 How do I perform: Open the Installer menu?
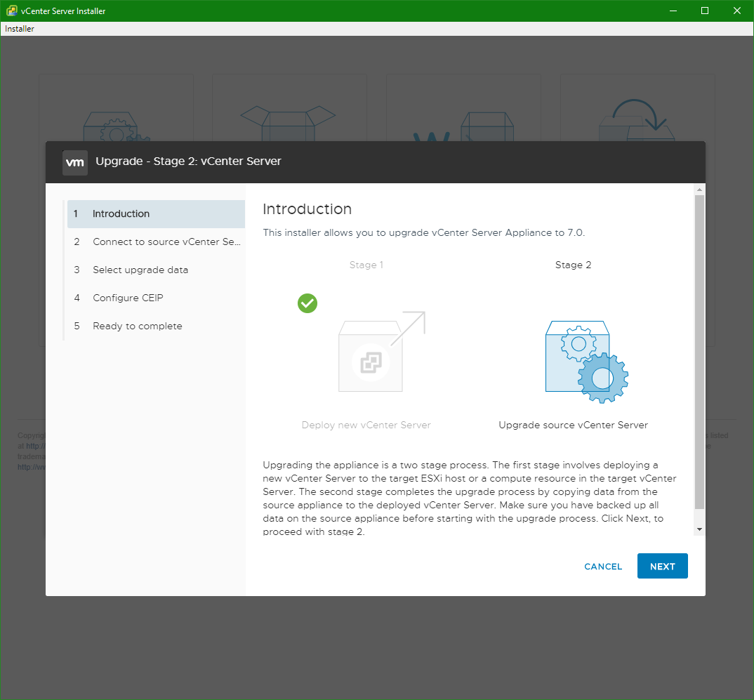point(19,29)
